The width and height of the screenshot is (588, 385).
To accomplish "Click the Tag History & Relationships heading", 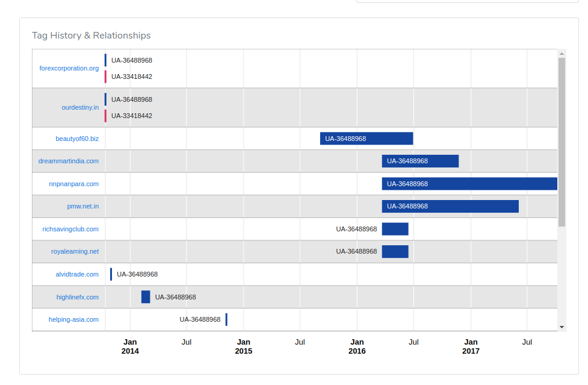I will click(91, 36).
